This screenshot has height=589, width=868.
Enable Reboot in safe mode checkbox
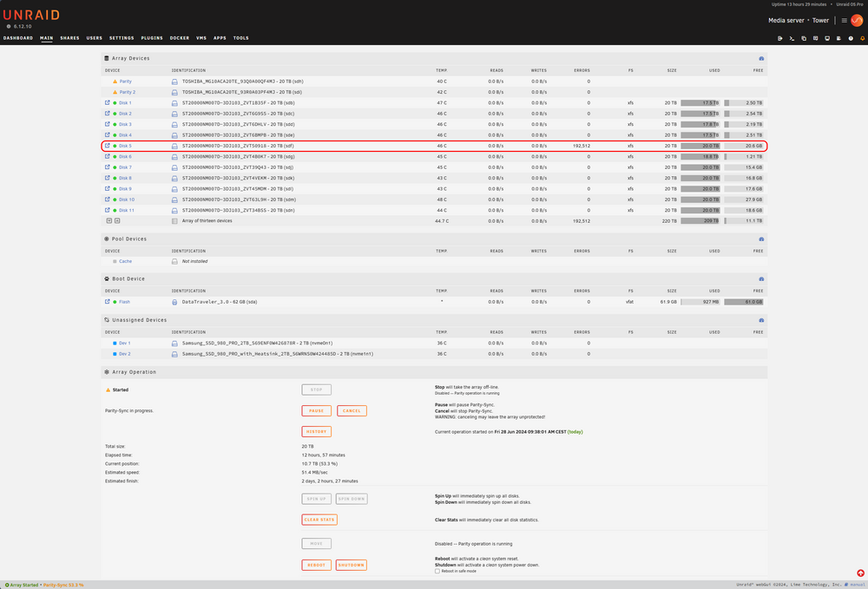tap(437, 572)
